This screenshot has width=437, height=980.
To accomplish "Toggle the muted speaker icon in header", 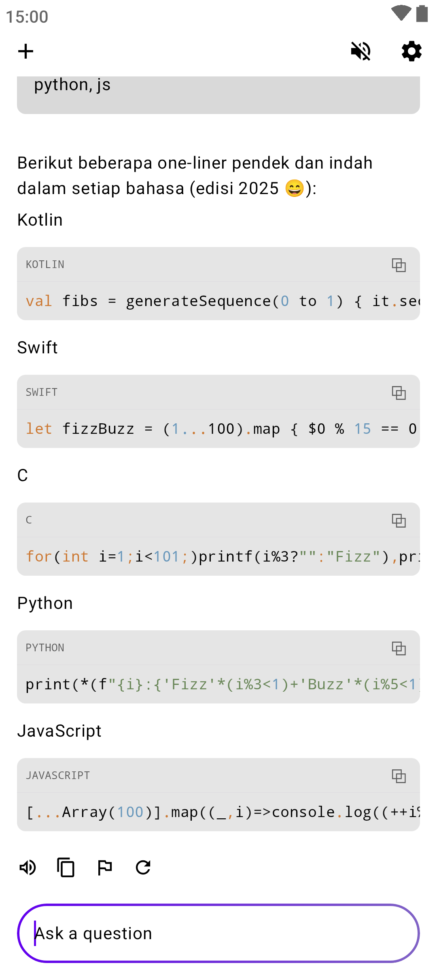I will (361, 51).
